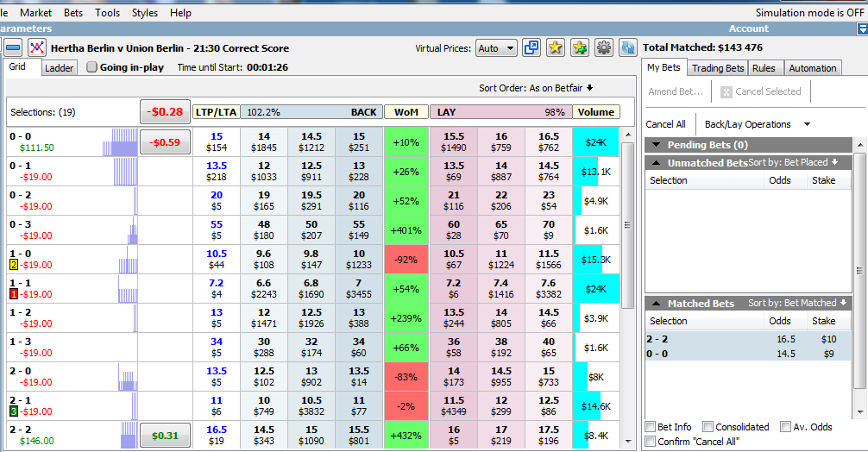
Task: Click the red 1 badge in row 1 - 1
Action: [14, 294]
